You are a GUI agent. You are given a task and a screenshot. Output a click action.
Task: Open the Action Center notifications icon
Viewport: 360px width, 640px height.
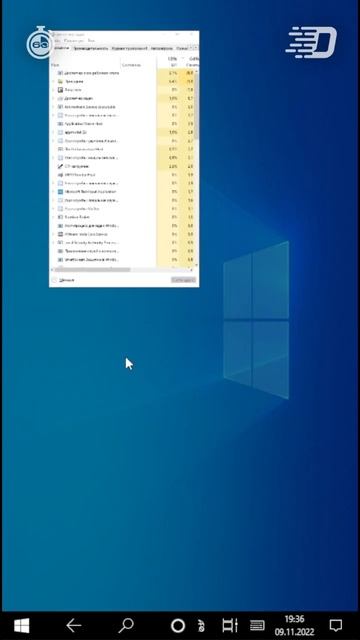click(x=336, y=625)
